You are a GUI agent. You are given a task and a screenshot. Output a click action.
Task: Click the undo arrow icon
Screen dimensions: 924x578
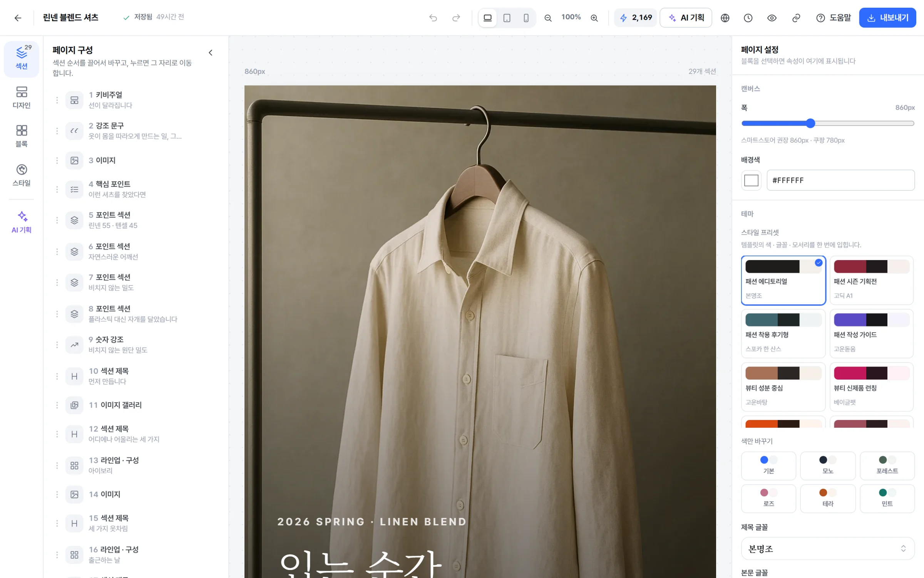click(433, 18)
